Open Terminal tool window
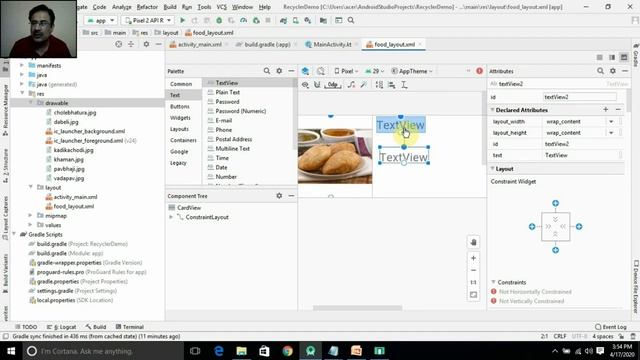This screenshot has width=640, height=360. [130, 327]
